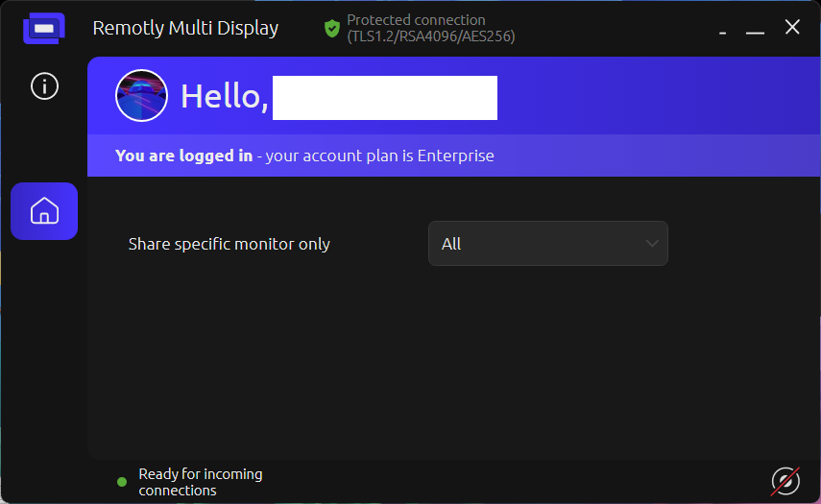The width and height of the screenshot is (821, 504).
Task: Click the Remotly app logo
Action: [44, 28]
